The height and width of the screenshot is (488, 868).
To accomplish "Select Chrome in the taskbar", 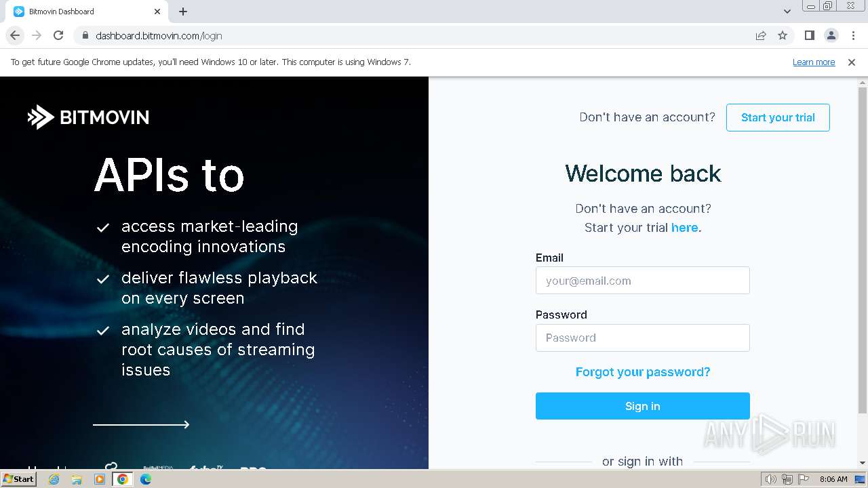I will [x=122, y=479].
